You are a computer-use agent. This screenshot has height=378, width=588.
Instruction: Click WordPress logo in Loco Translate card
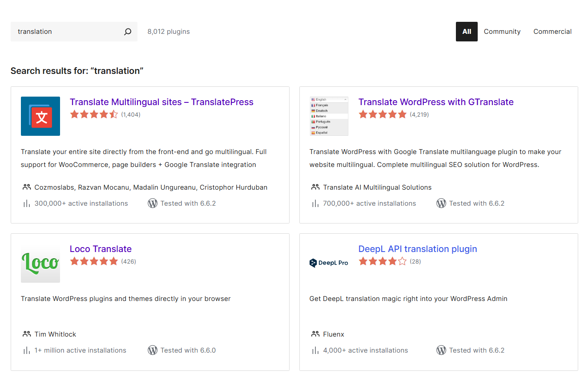pyautogui.click(x=153, y=350)
